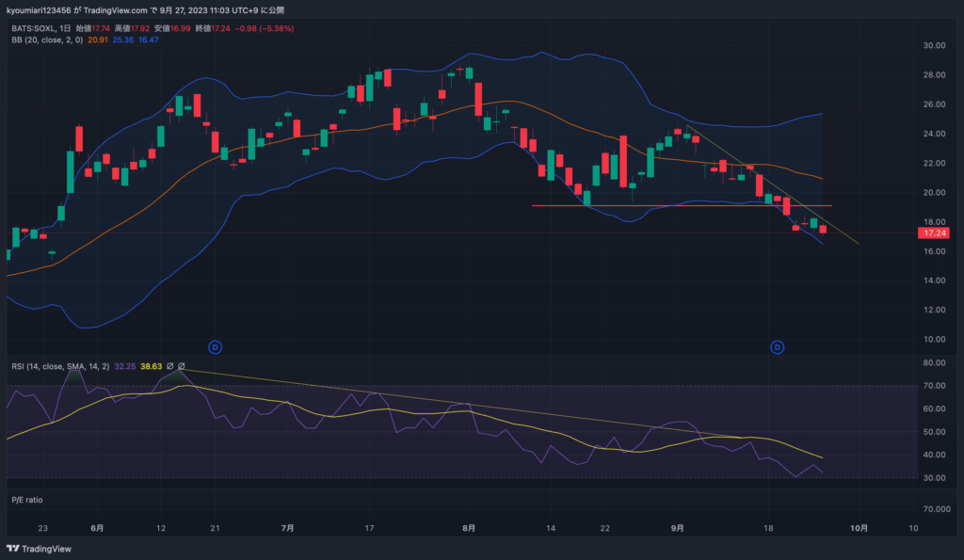This screenshot has width=964, height=560.
Task: Click the 22.00 price axis label
Action: pos(934,164)
